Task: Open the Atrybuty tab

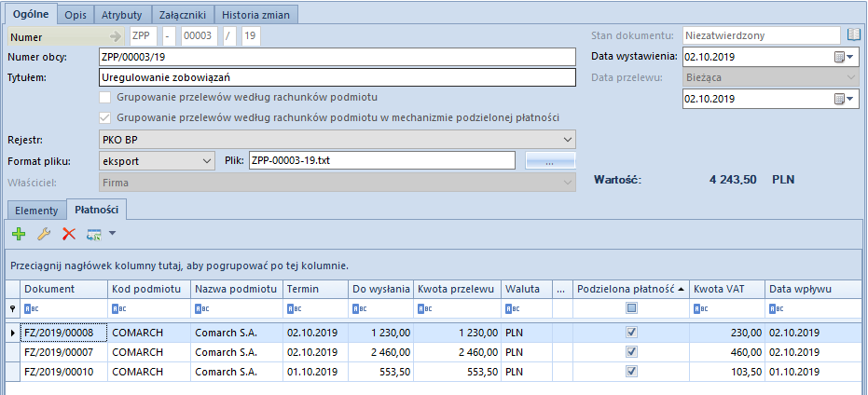Action: click(x=121, y=15)
